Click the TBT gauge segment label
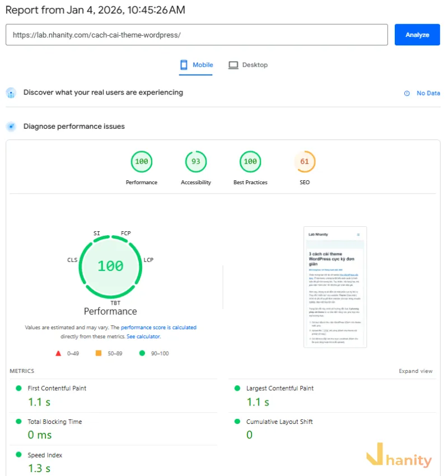Viewport: 448px width, 476px height. [115, 303]
